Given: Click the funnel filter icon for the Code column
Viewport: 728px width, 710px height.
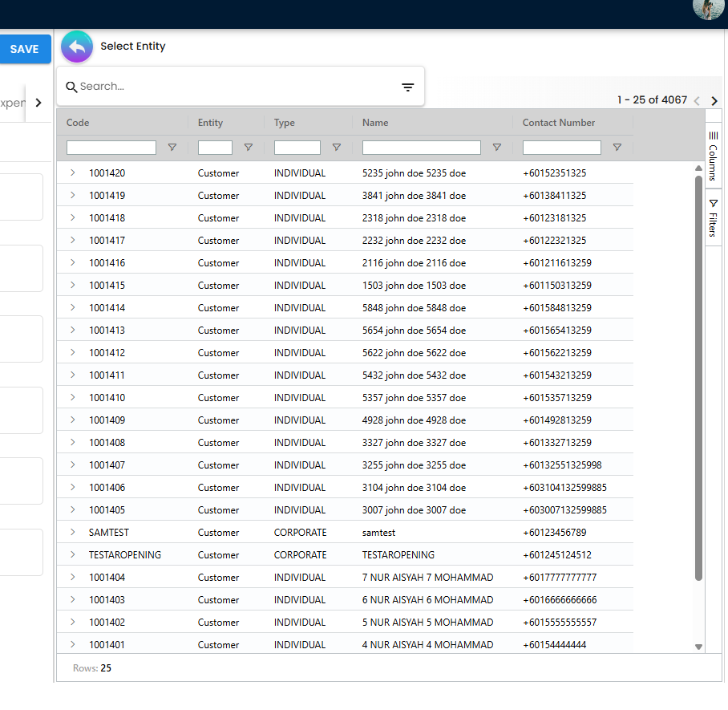Looking at the screenshot, I should (172, 148).
